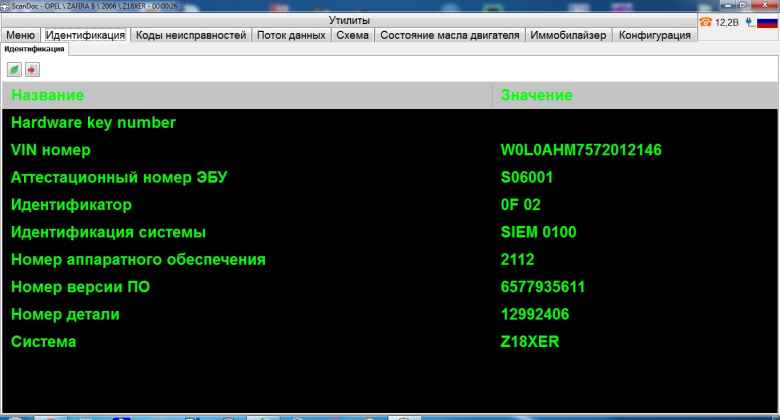Open the Иммобилайзер tab
780x420 pixels.
pyautogui.click(x=568, y=35)
